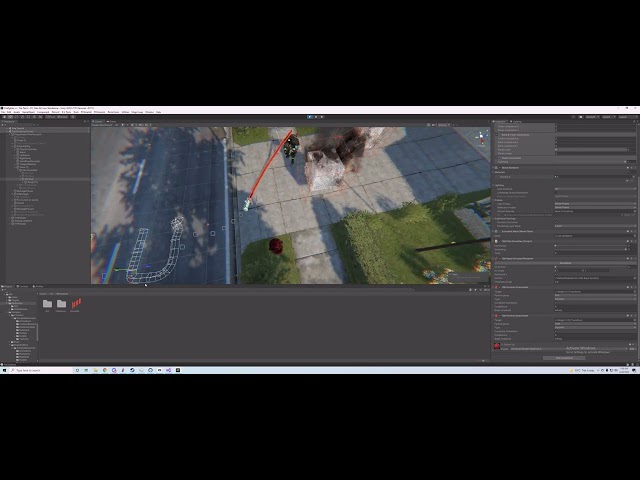The width and height of the screenshot is (640, 480).
Task: Open the File menu
Action: point(3,112)
